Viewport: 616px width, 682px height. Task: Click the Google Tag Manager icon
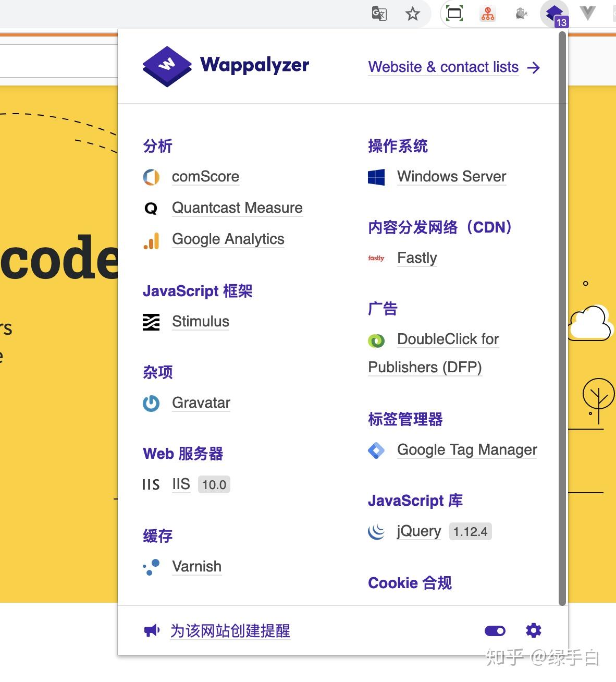376,450
